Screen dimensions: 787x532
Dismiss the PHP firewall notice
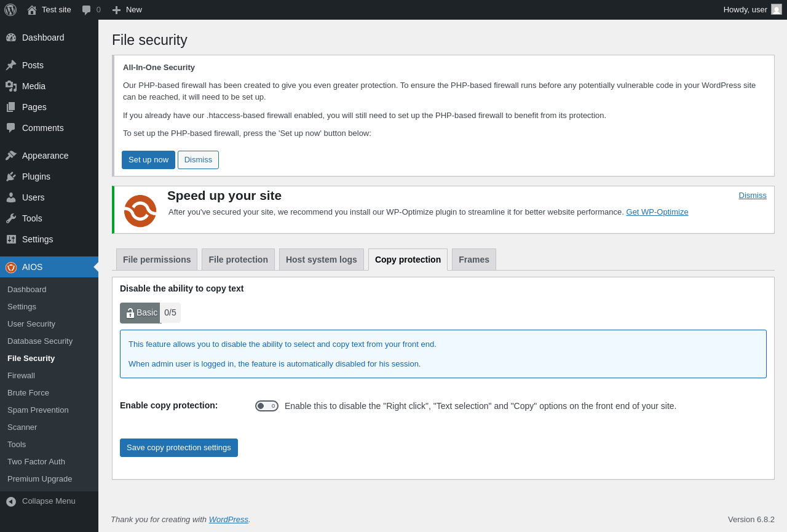click(198, 160)
